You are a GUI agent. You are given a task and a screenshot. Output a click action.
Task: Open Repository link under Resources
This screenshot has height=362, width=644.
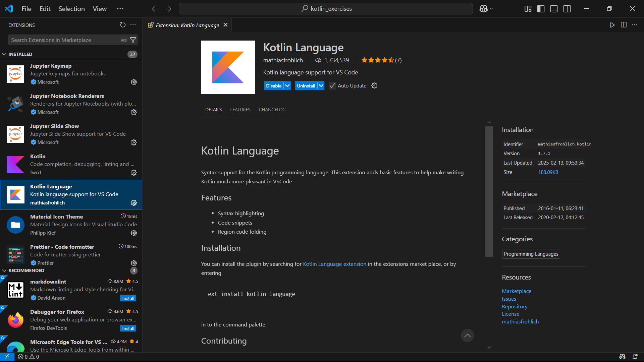tap(515, 307)
